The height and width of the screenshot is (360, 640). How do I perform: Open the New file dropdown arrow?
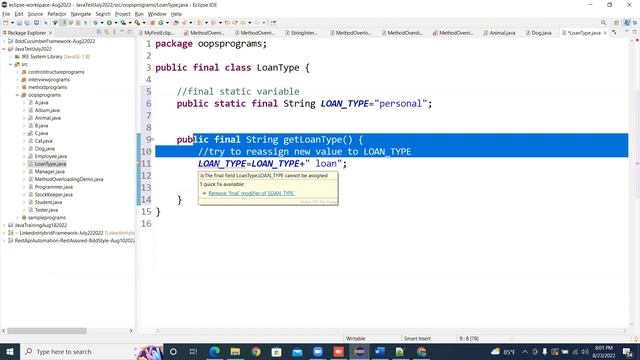[x=12, y=23]
